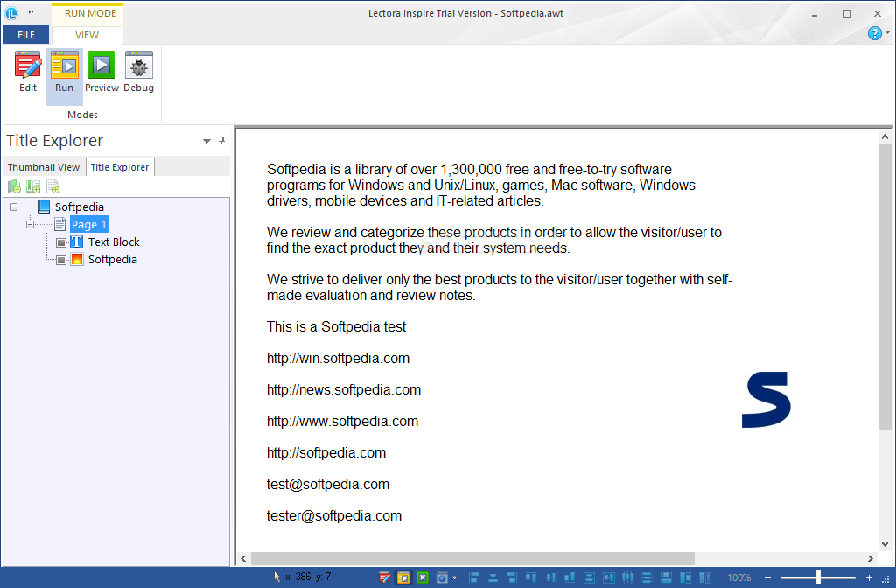Image resolution: width=896 pixels, height=588 pixels.
Task: Select the Title Explorer tab
Action: click(120, 167)
